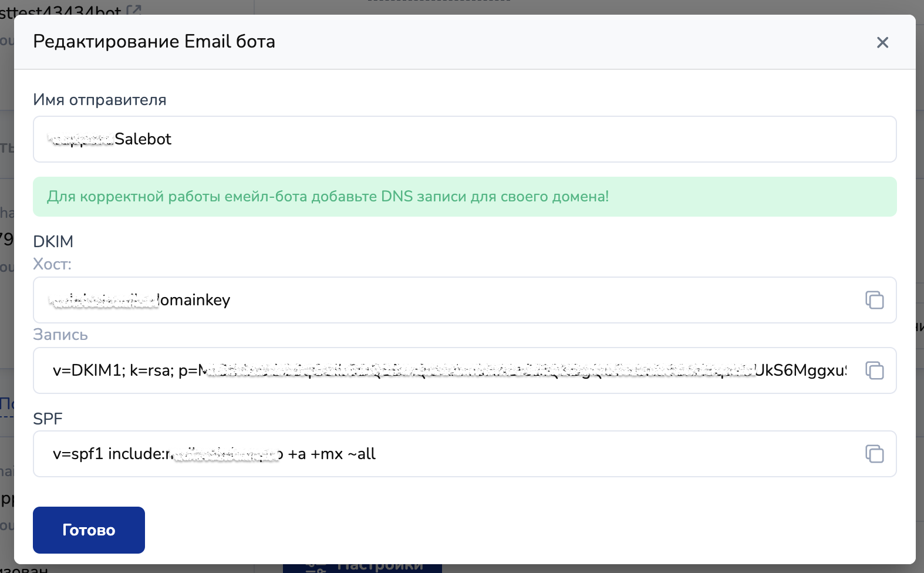924x573 pixels.
Task: Click the dialog title Редактирование Email бота
Action: (154, 42)
